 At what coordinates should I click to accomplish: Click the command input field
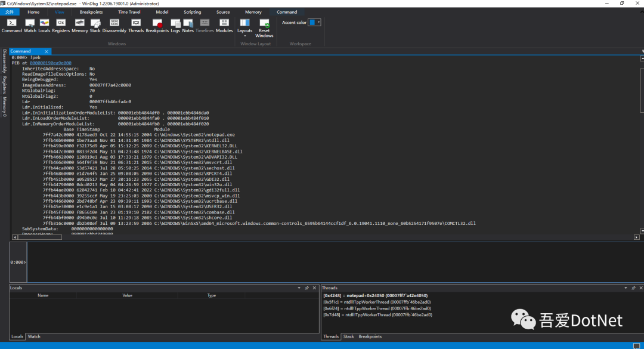[x=334, y=262]
